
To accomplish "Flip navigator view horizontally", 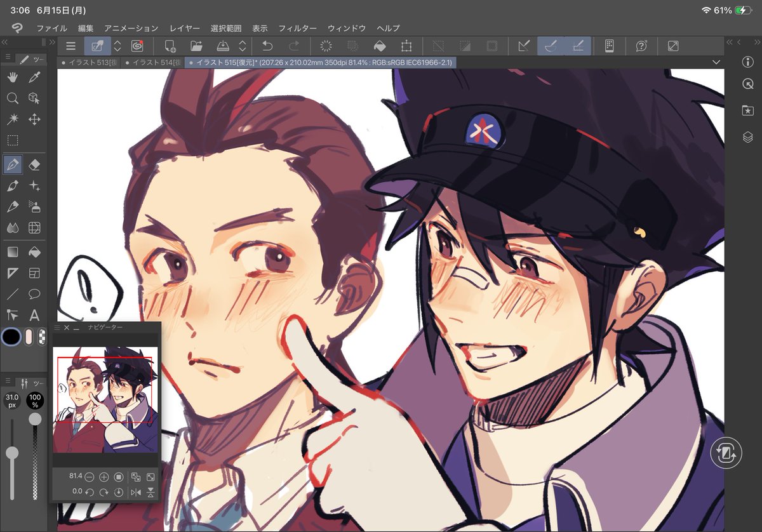I will (x=136, y=492).
